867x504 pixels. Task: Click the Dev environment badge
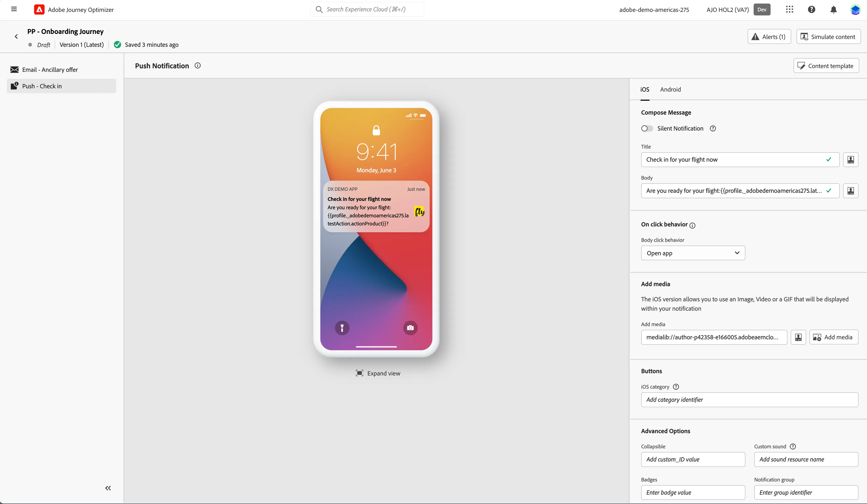(x=762, y=10)
